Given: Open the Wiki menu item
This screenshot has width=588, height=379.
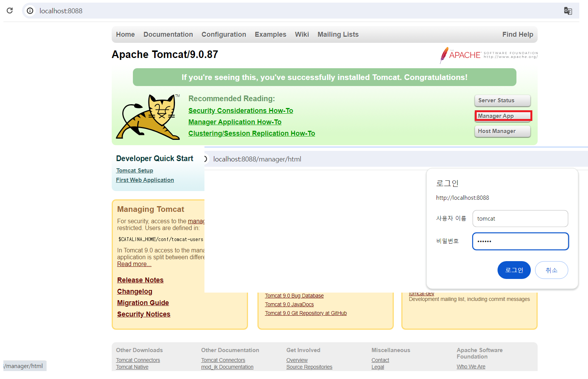Looking at the screenshot, I should 302,34.
